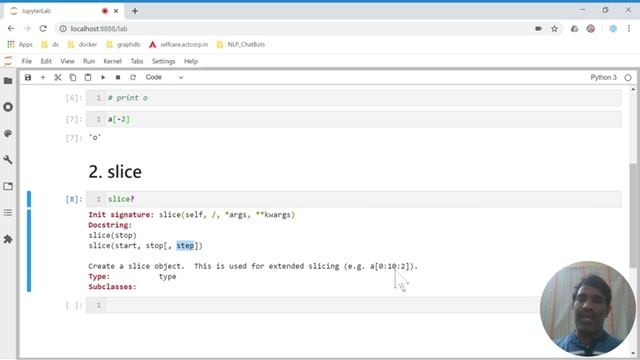Click the JupyterLab logo in menu bar

[8, 61]
